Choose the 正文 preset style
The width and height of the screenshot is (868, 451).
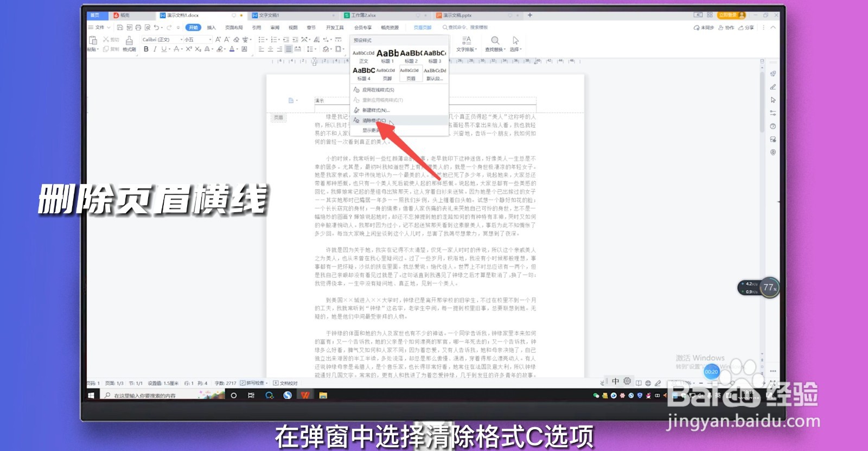coord(363,56)
